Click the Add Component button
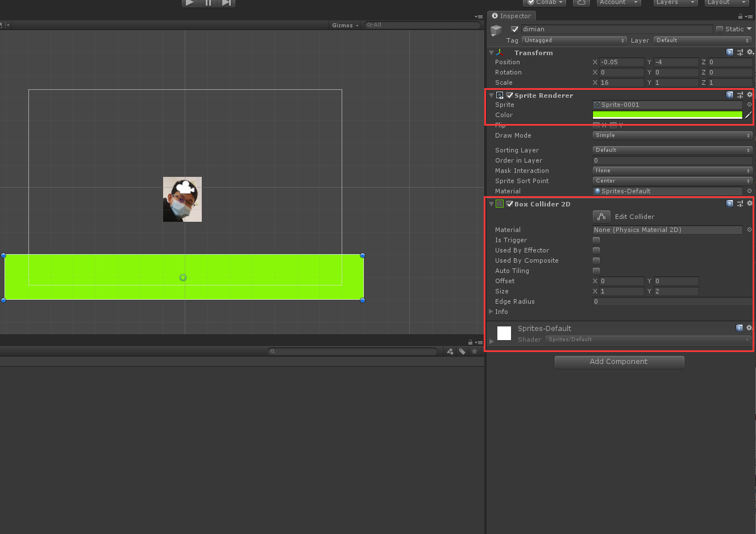This screenshot has height=534, width=756. point(619,362)
